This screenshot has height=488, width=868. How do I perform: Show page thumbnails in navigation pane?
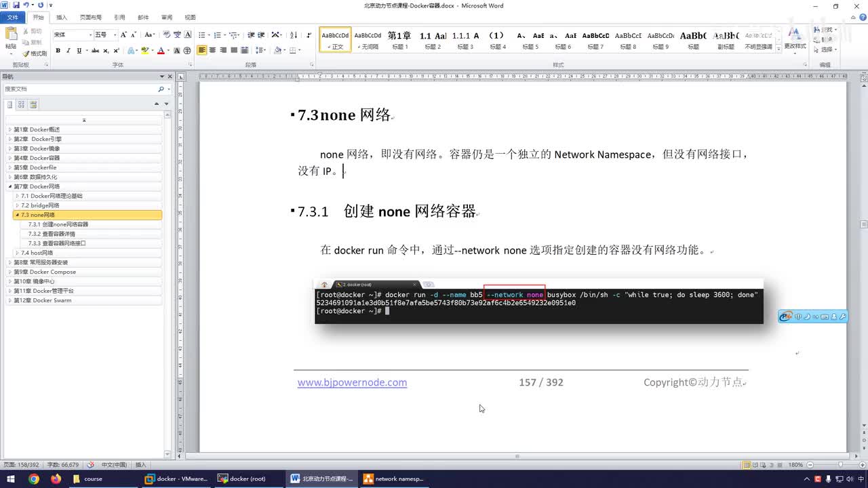point(21,104)
